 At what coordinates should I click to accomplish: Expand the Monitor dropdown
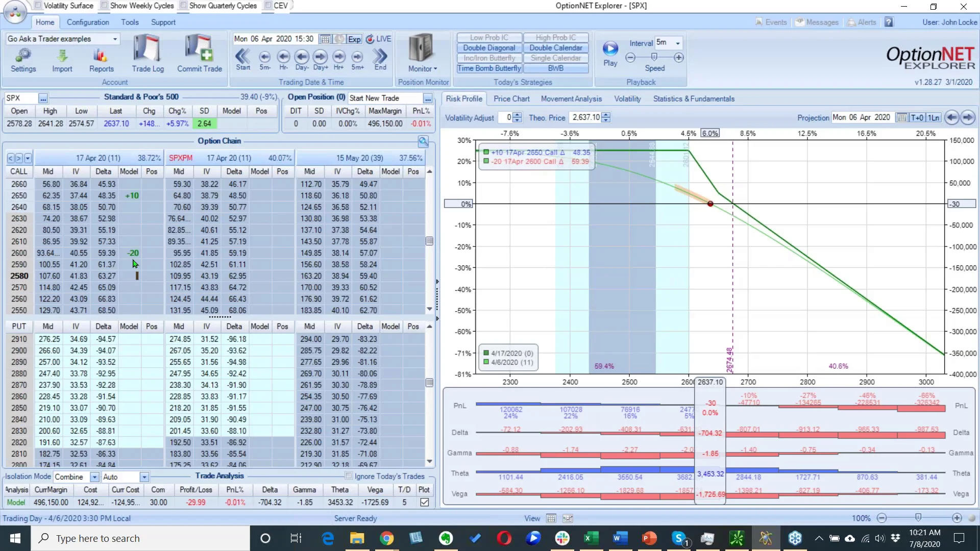[x=423, y=68]
